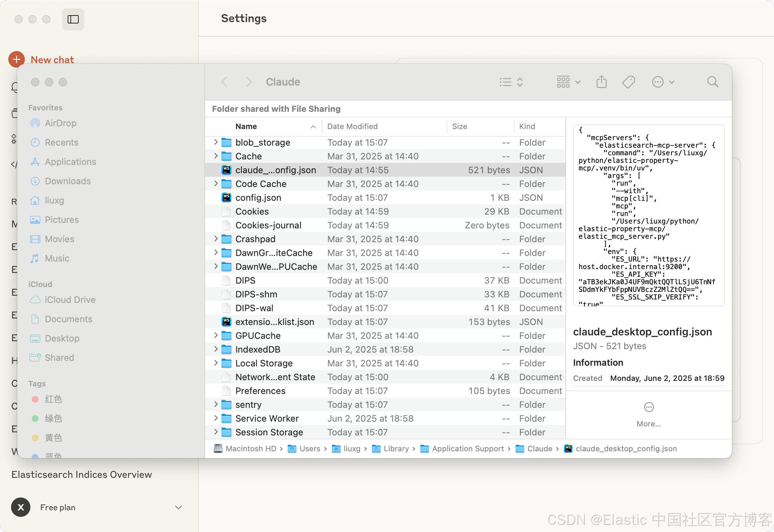
Task: Open Desktop in Finder sidebar
Action: click(x=55, y=338)
